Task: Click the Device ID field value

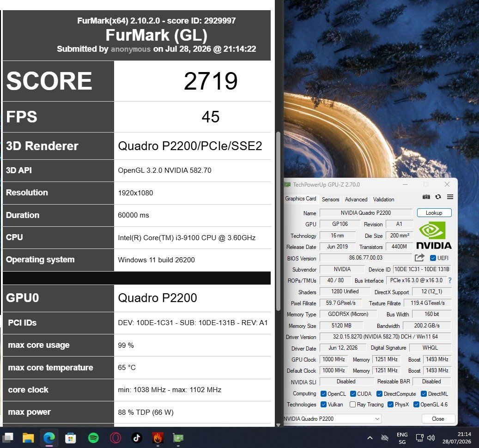Action: pos(422,269)
